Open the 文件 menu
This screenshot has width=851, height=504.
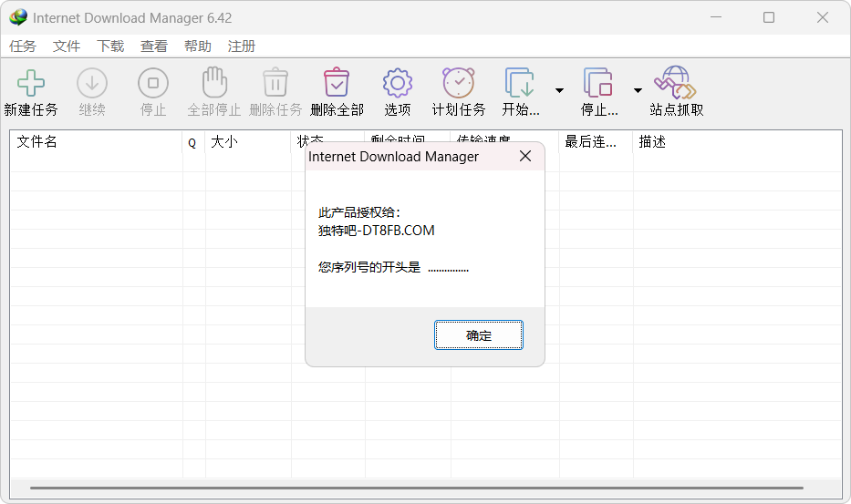67,46
